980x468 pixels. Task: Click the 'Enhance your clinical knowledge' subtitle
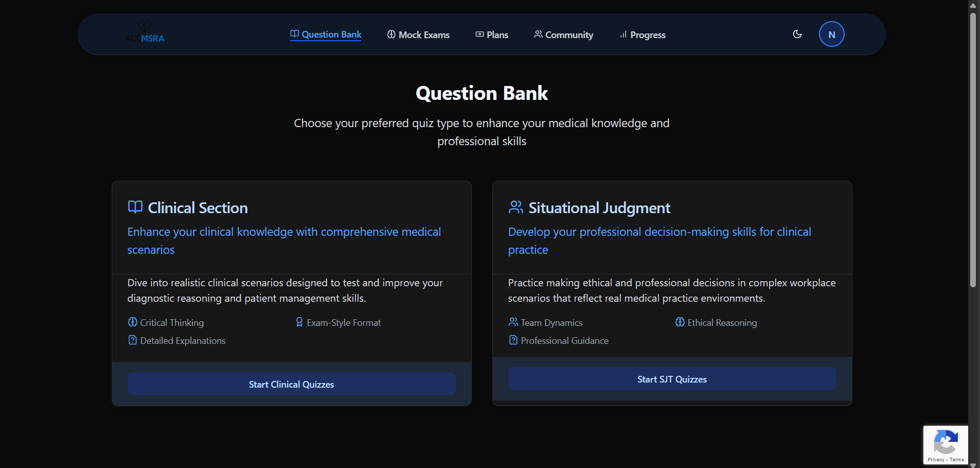[x=284, y=240]
